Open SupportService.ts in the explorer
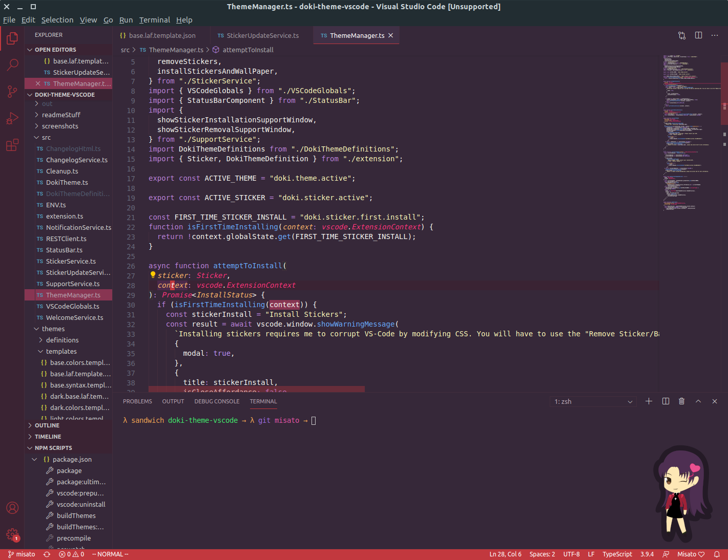Screen dimensions: 728x560 tap(73, 284)
